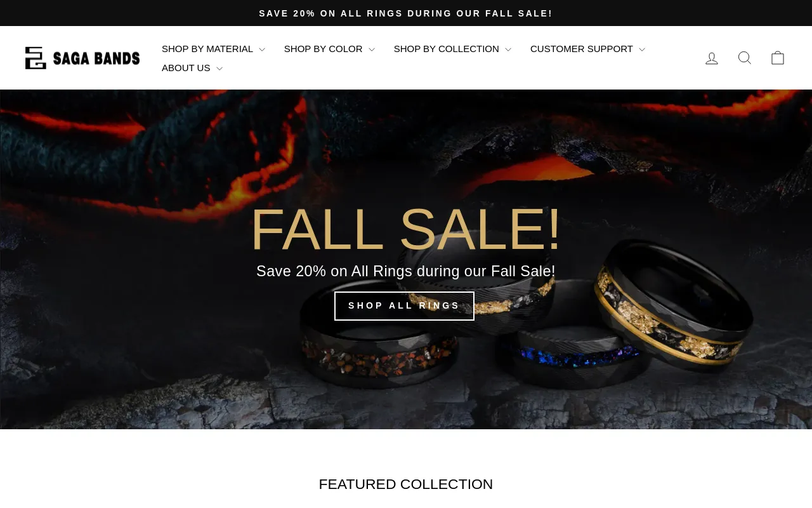Click the search magnifier icon
Screen dimensions: 812x508
coord(745,58)
